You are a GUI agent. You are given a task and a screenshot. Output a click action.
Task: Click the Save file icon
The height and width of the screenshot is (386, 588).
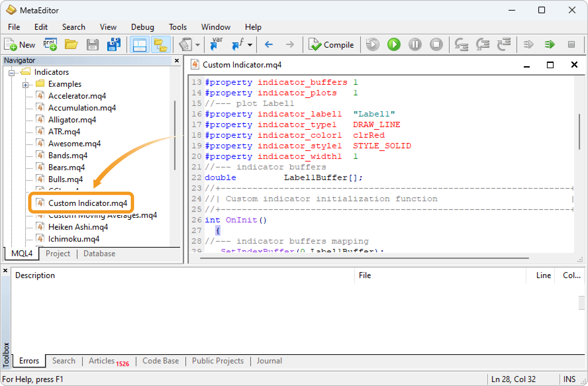point(92,45)
